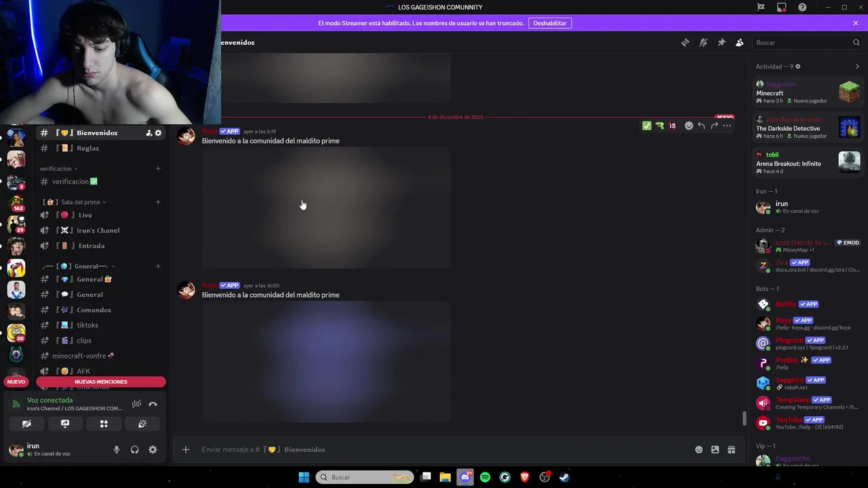Viewport: 868px width, 488px height.
Task: Open the Minecraft activity card
Action: [808, 92]
